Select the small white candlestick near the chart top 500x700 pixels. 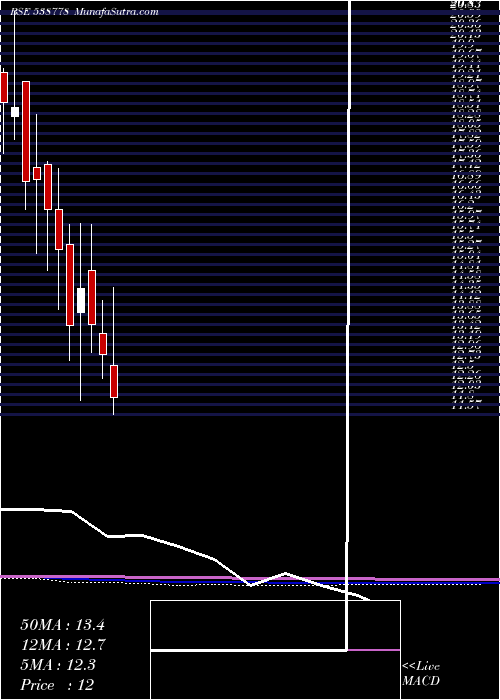point(15,112)
